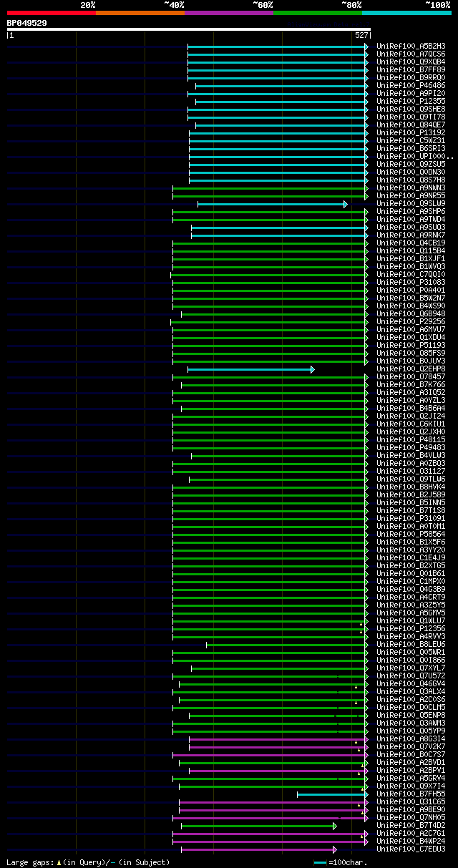Open hit UniRef100_P13192
This screenshot has width=458, height=868.
[x=411, y=132]
